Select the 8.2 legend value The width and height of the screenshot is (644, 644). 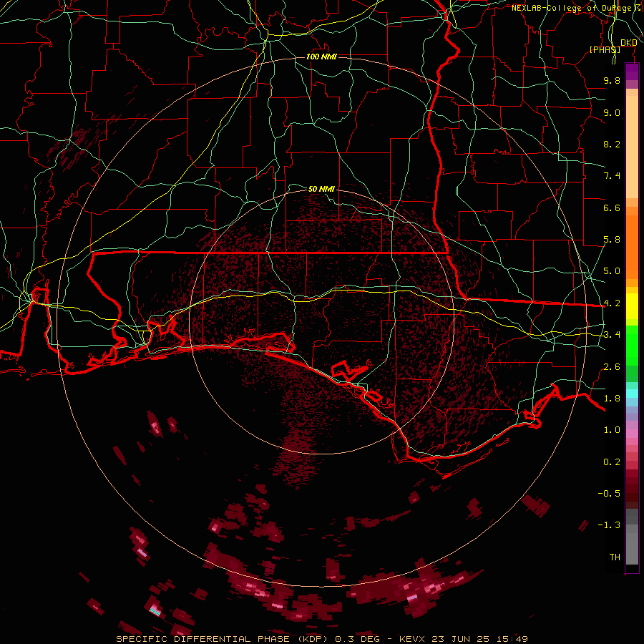612,144
